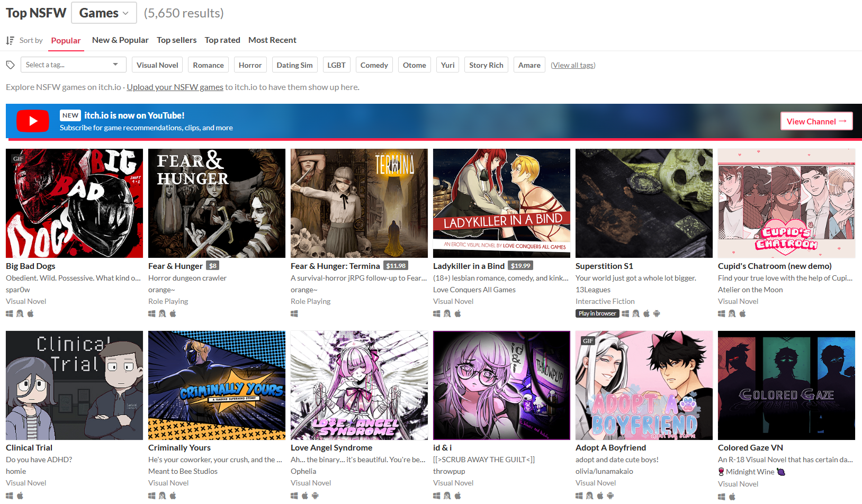
Task: Click Android icon under Adopt A Boyfriend
Action: click(610, 496)
